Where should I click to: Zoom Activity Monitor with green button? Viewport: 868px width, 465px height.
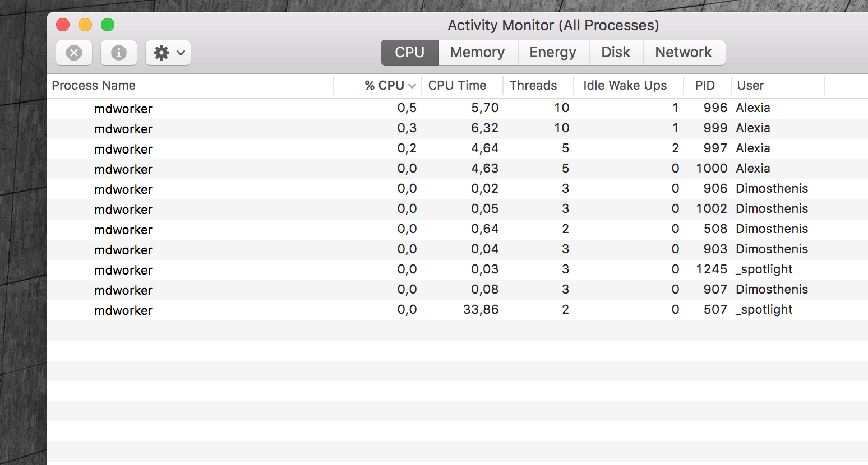click(108, 25)
